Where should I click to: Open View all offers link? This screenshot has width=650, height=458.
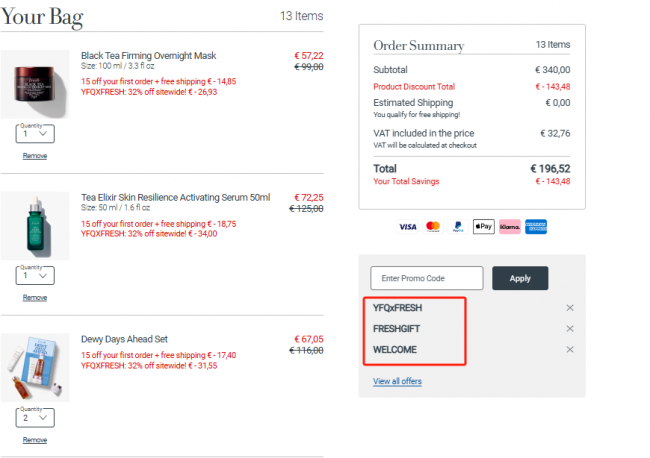point(397,381)
